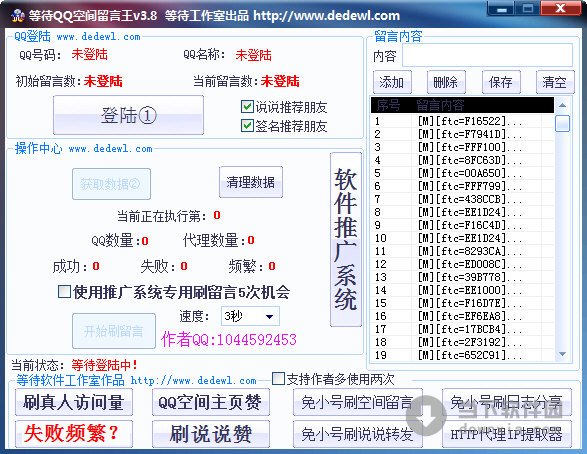Viewport: 587px width, 454px height.
Task: Click the 开始刷留言 button
Action: (x=114, y=331)
